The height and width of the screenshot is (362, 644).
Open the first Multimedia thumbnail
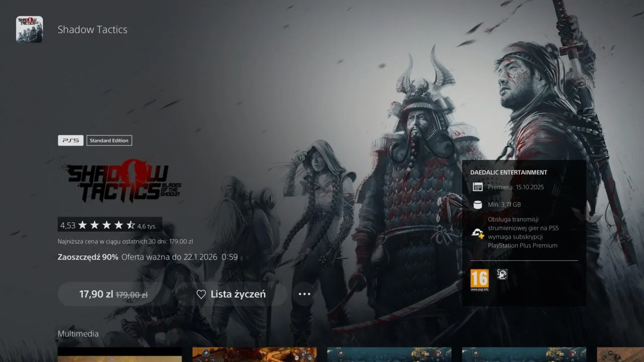tap(120, 354)
